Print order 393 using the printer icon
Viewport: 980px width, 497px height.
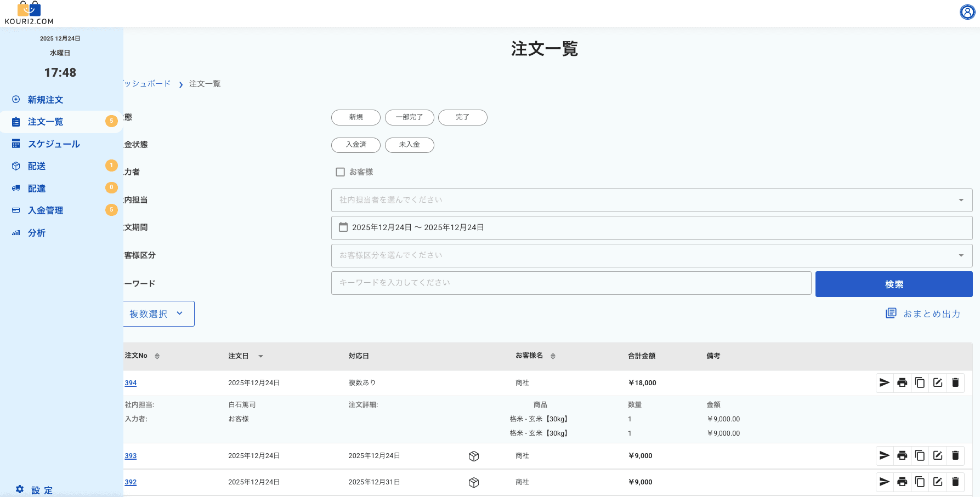point(902,455)
